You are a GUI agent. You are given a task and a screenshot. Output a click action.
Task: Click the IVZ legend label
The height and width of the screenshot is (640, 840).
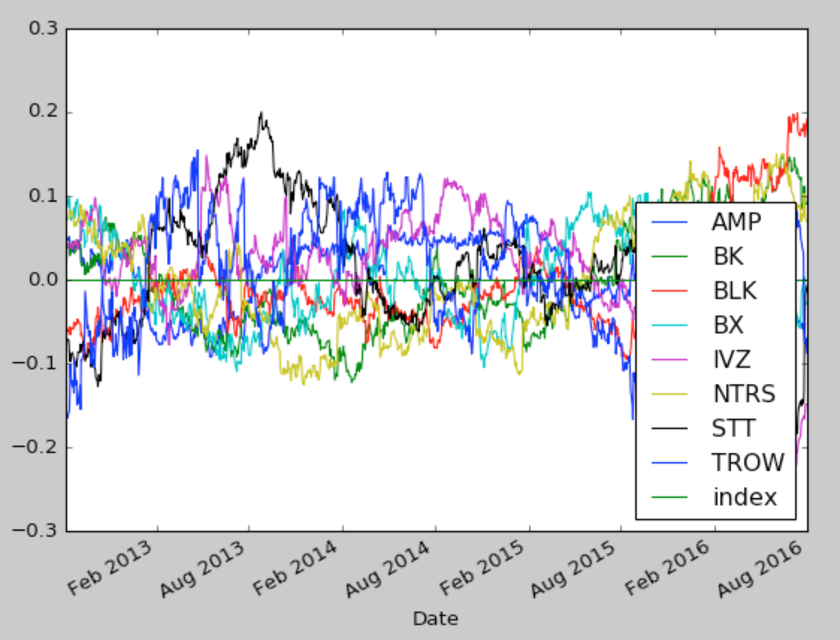pyautogui.click(x=731, y=359)
